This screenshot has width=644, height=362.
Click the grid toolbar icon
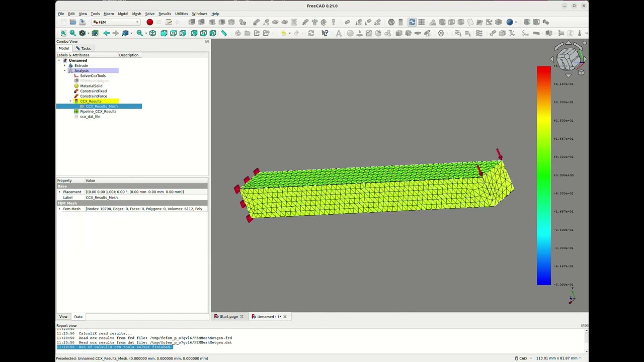pos(422,22)
